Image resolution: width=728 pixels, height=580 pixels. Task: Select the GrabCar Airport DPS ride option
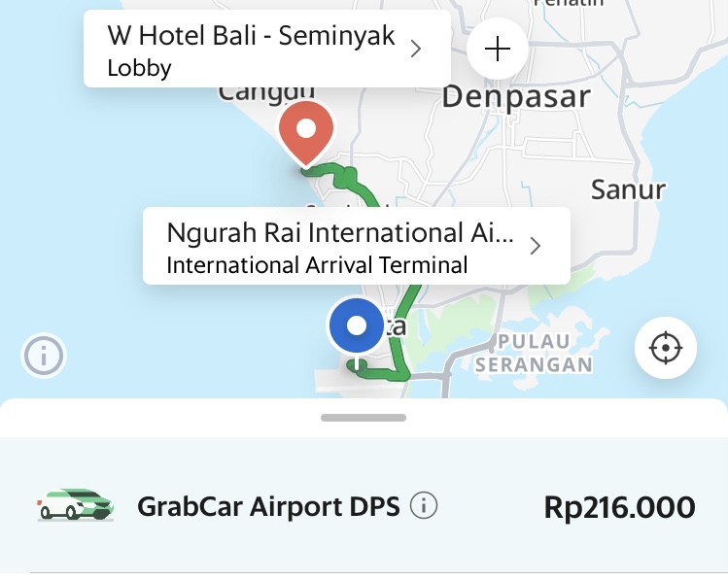[364, 506]
